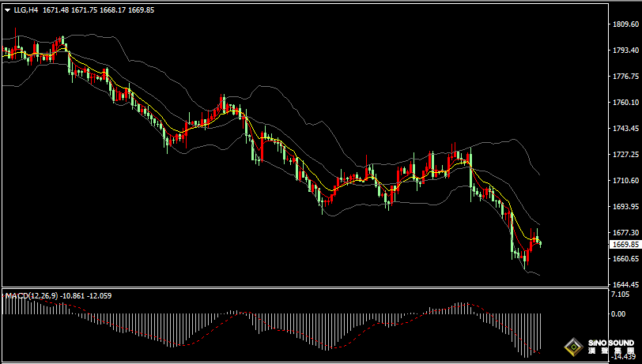642x364 pixels.
Task: Click the MACD 7.105 scale label
Action: (x=620, y=295)
